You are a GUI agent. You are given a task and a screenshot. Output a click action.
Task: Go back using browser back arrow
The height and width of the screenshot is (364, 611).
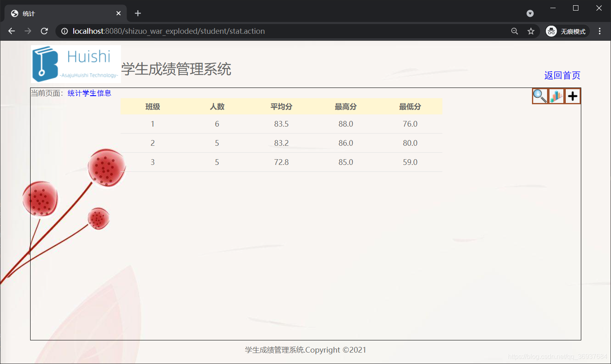pos(11,31)
